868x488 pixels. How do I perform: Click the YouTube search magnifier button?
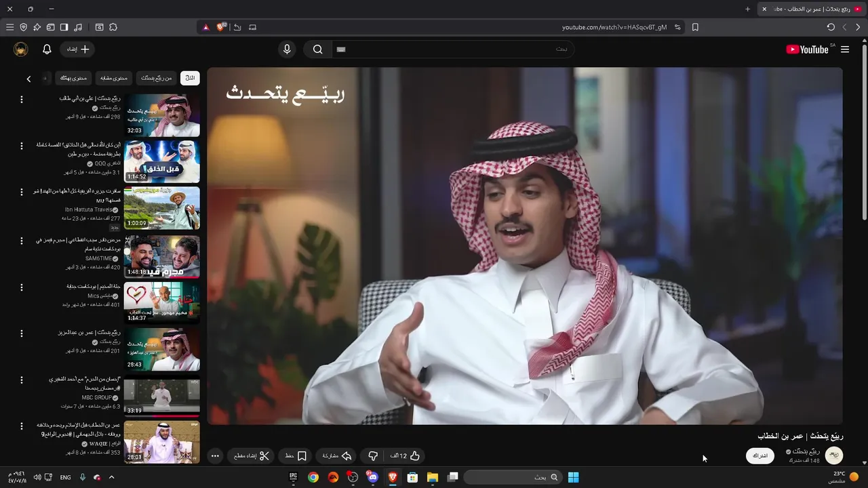317,49
